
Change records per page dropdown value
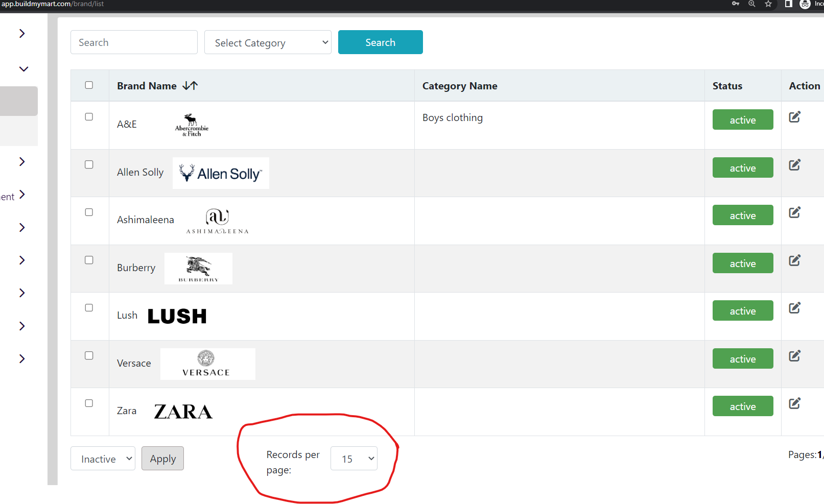(354, 459)
